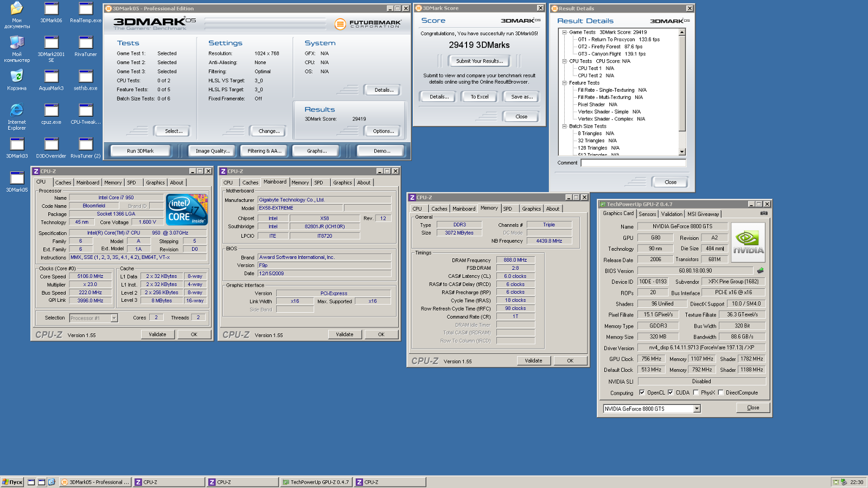Click Submit Your Results button

pyautogui.click(x=479, y=61)
